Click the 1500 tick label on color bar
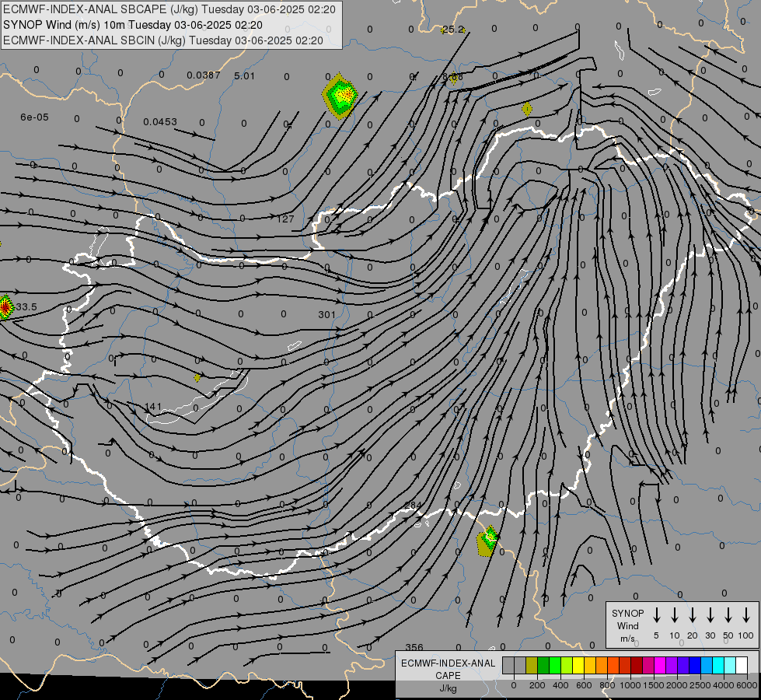This screenshot has width=761, height=700. click(x=654, y=685)
